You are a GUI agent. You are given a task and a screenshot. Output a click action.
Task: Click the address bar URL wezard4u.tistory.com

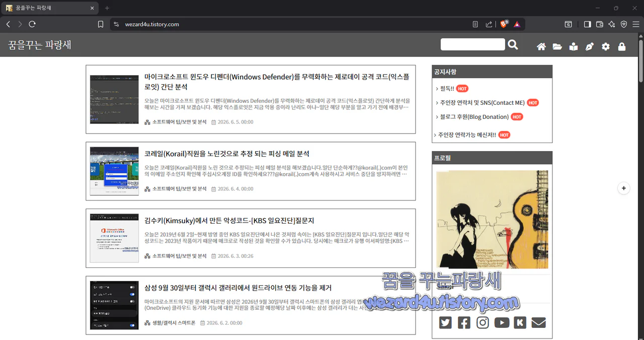click(x=152, y=24)
